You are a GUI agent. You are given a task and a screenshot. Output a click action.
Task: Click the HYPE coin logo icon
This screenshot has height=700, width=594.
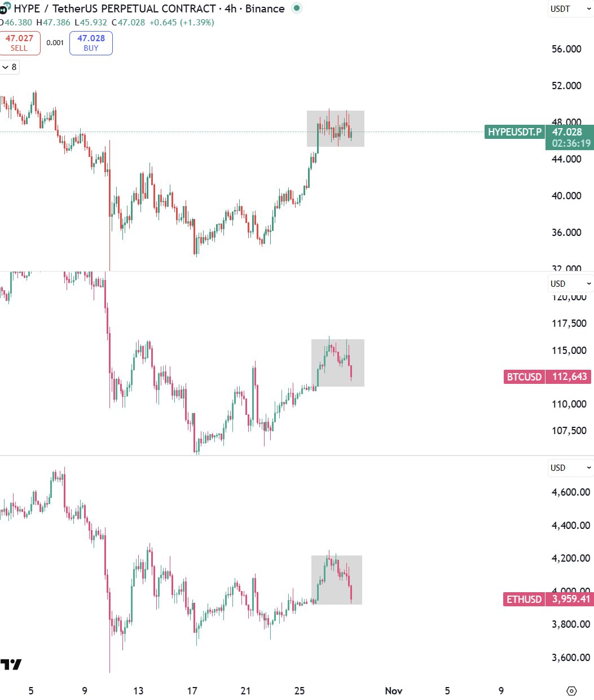(6, 7)
